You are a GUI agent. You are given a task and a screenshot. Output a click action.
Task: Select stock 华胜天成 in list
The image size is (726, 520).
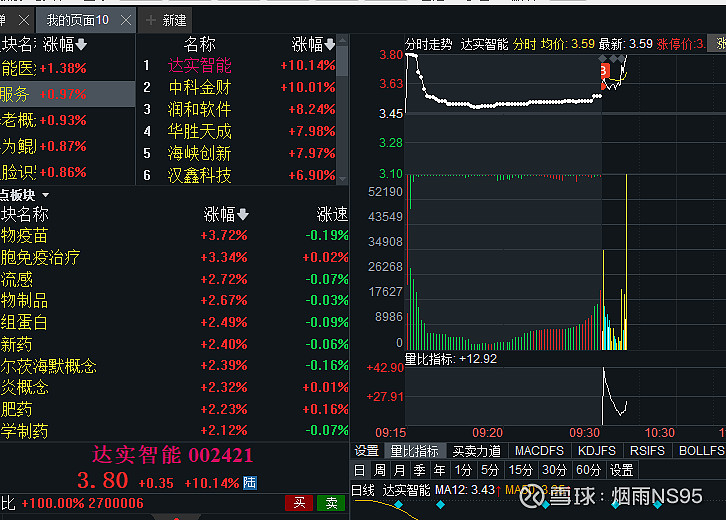pyautogui.click(x=200, y=132)
